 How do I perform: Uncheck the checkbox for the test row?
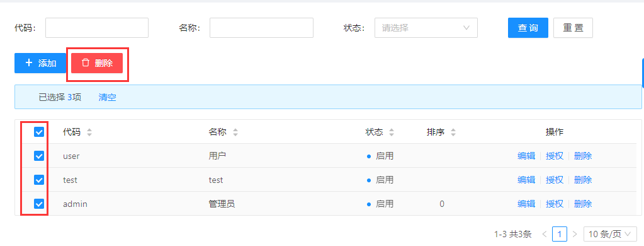pyautogui.click(x=39, y=180)
